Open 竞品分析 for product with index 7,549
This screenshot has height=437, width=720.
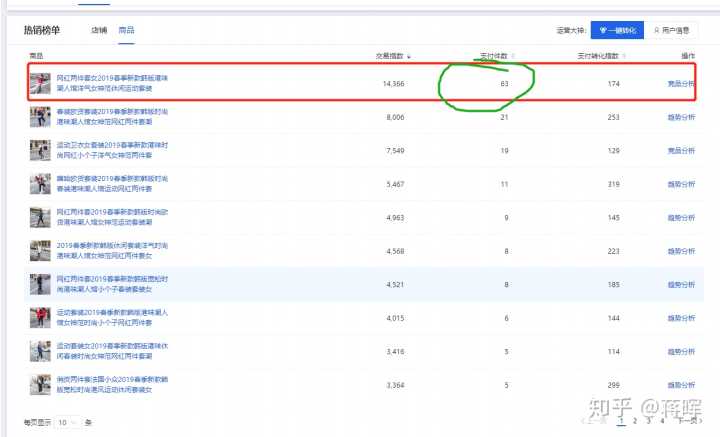(681, 151)
